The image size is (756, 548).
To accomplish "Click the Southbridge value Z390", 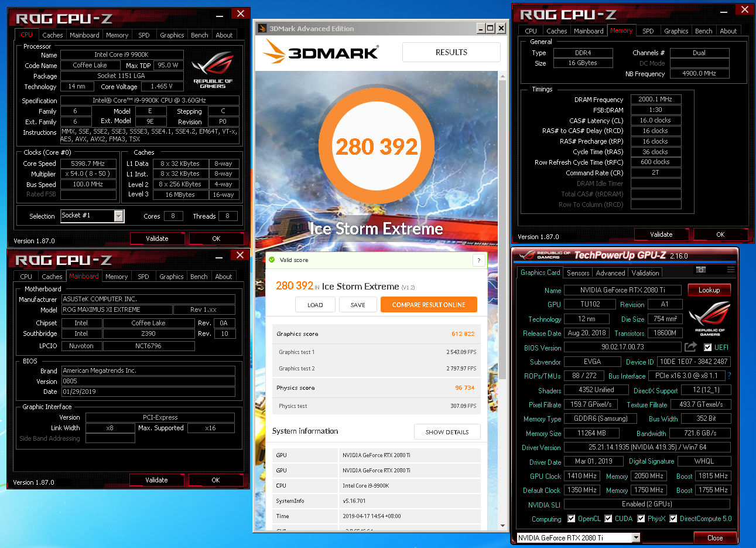I will 148,333.
